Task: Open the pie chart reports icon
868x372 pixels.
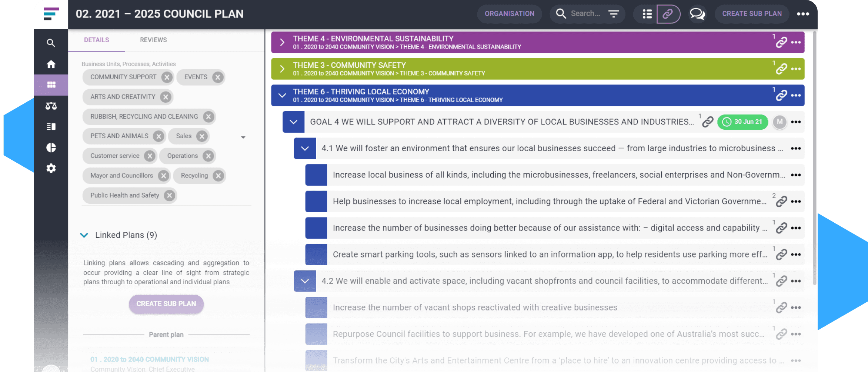Action: pos(51,147)
